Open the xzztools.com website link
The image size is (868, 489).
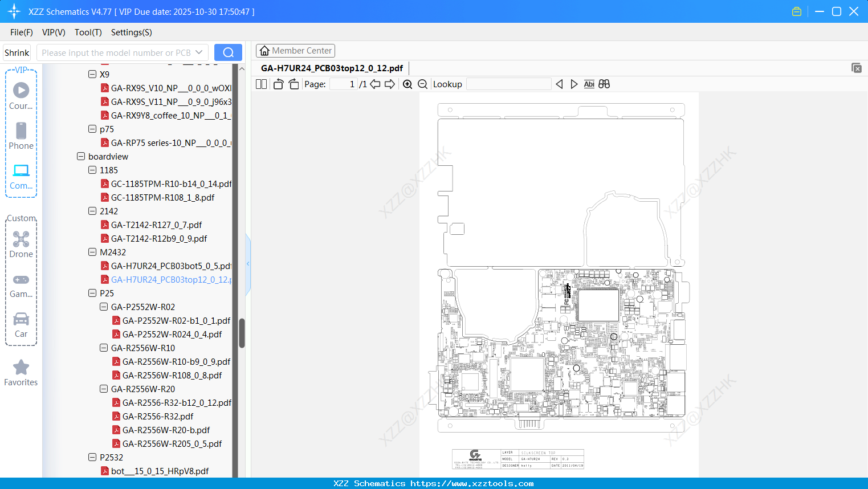[x=472, y=483]
